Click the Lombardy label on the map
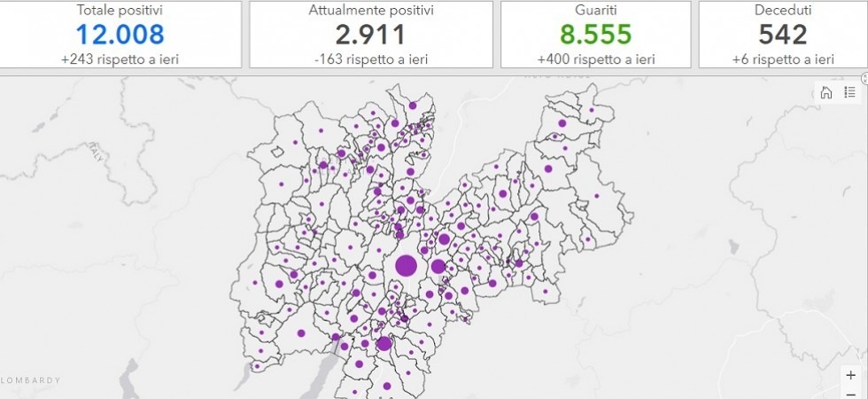 (31, 380)
